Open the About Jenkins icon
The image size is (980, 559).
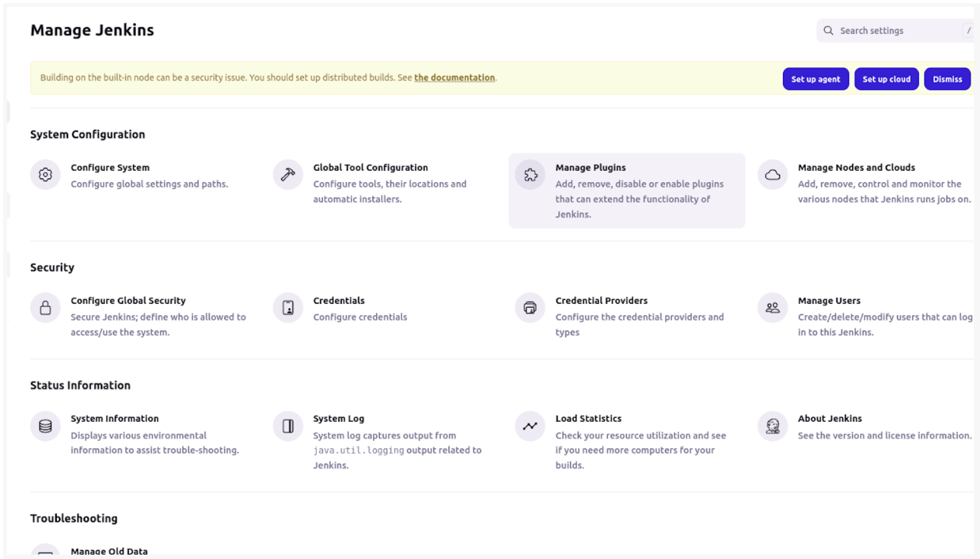(772, 426)
